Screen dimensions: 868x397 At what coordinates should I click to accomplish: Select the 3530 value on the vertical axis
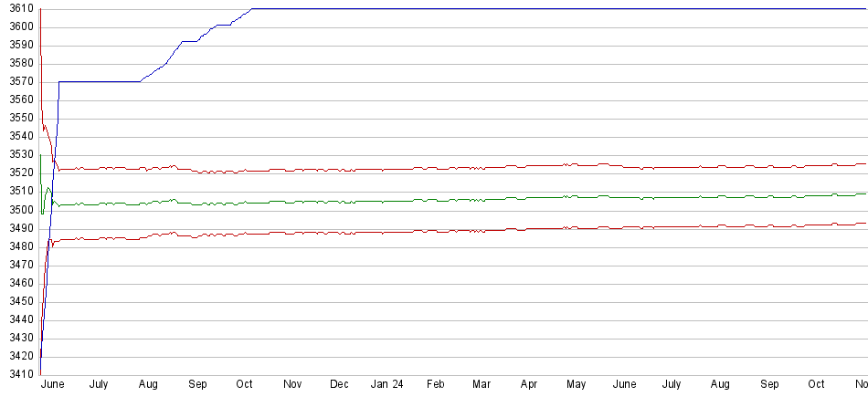click(18, 155)
